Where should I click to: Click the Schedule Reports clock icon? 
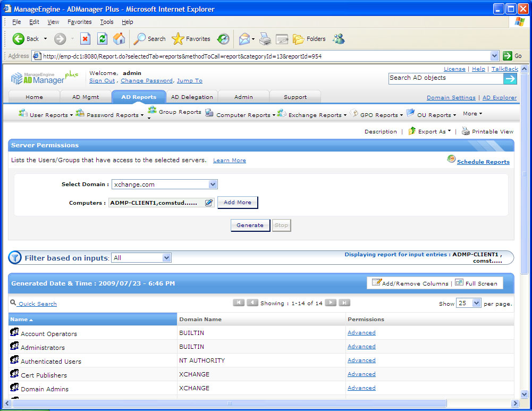pyautogui.click(x=451, y=159)
